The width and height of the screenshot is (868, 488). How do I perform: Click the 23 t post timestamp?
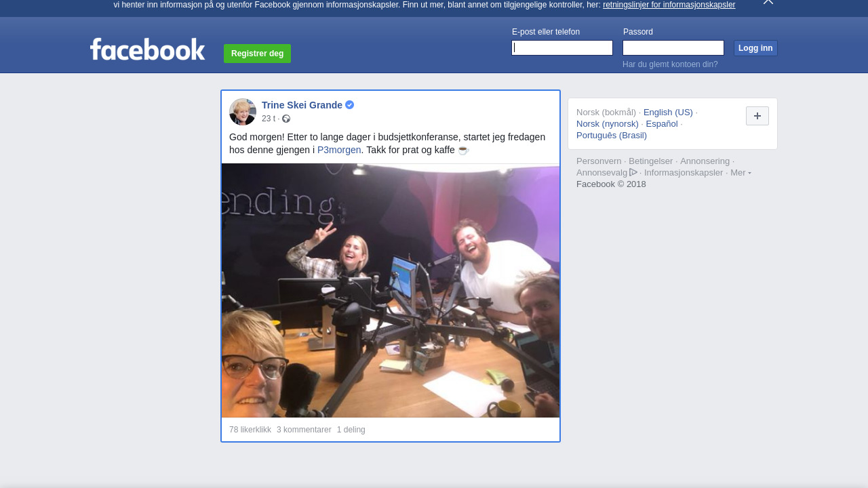(269, 119)
